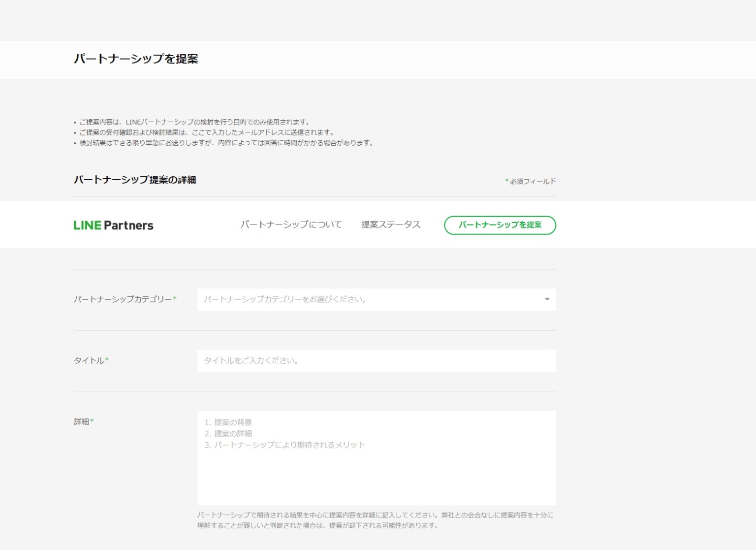Click the green asterisk beside タイトル
The height and width of the screenshot is (550, 756).
[107, 360]
